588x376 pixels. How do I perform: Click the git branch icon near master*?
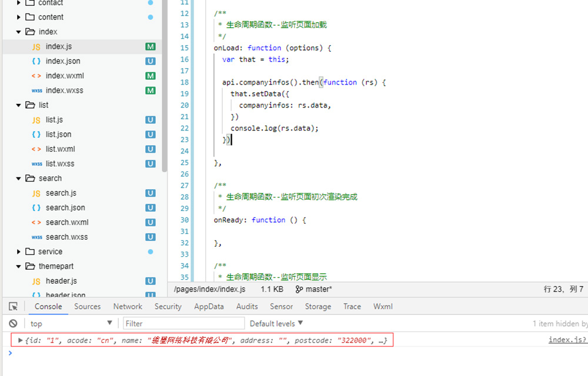coord(299,289)
